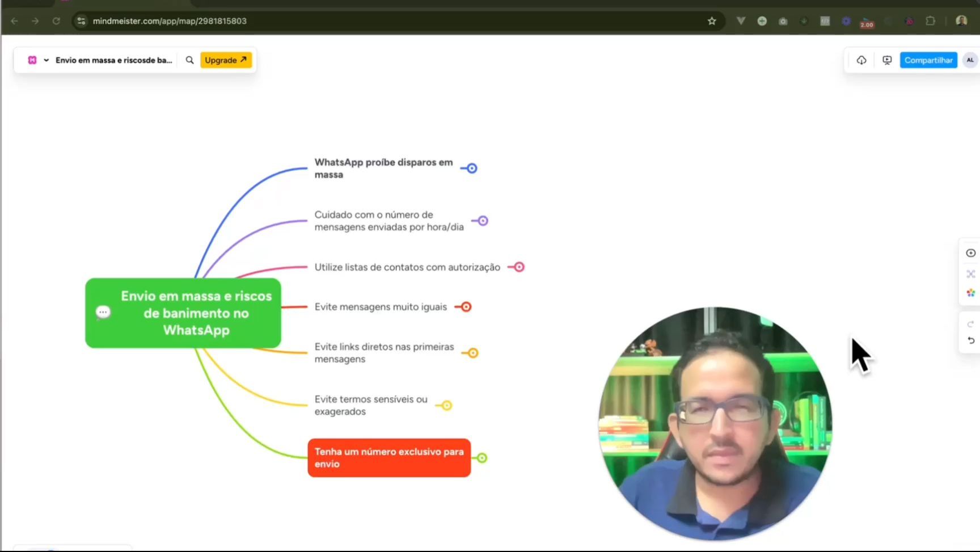Select topic "Evite mensagens muito iguais"
980x552 pixels.
click(x=381, y=307)
